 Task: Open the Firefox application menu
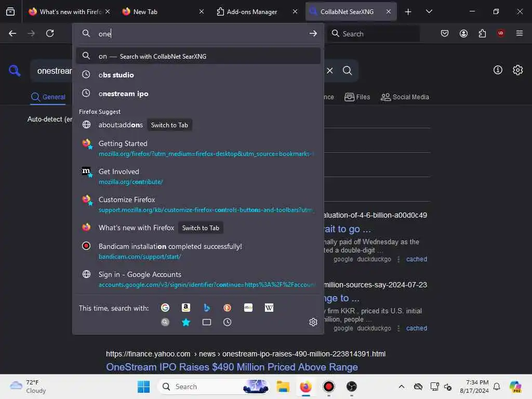coord(520,33)
